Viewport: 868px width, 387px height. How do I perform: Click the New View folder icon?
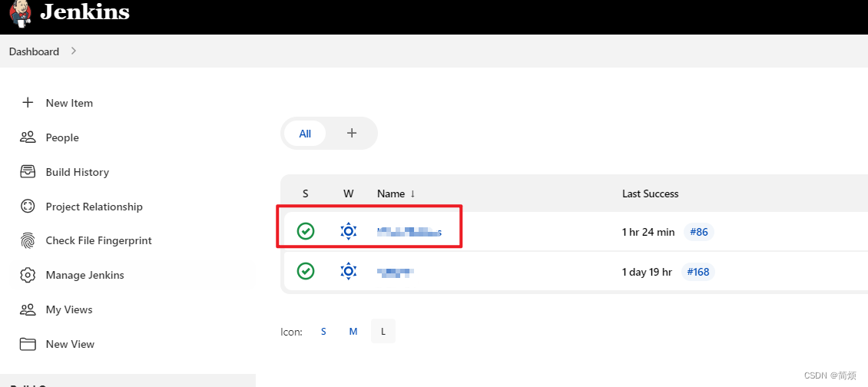[x=28, y=344]
